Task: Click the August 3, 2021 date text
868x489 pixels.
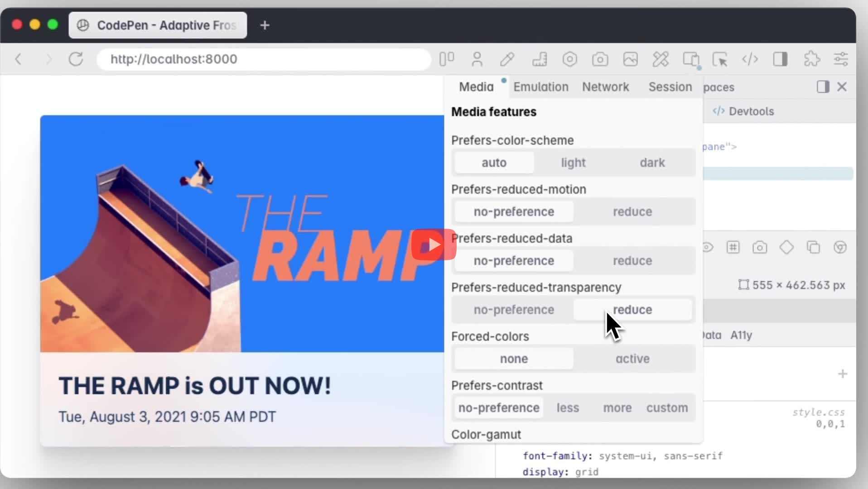Action: pyautogui.click(x=167, y=417)
